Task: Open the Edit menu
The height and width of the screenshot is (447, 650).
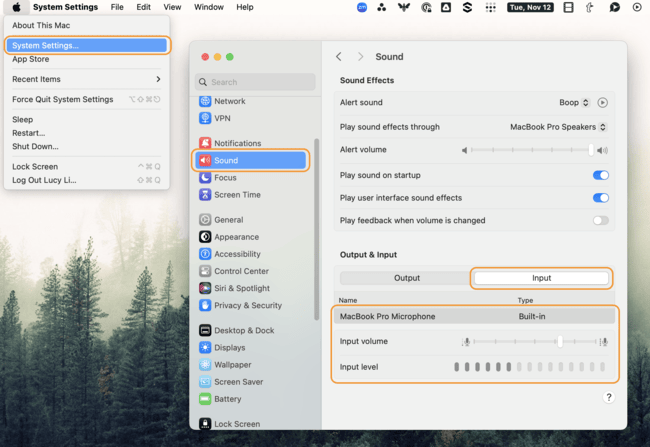Action: point(143,7)
